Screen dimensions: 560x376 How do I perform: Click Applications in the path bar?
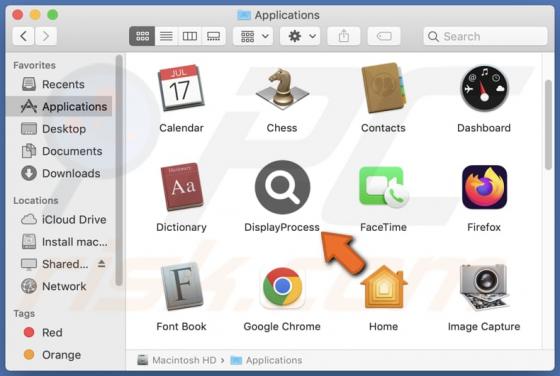[266, 360]
